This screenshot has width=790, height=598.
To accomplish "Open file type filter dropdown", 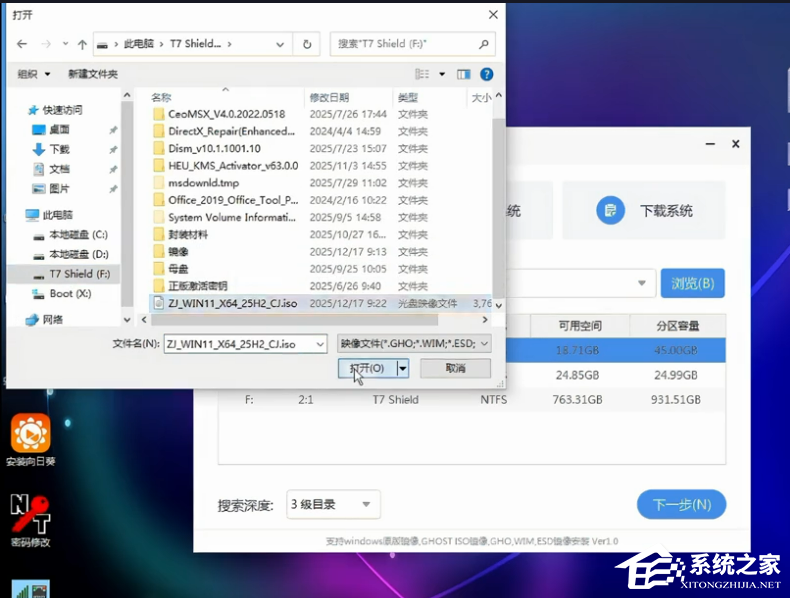I will click(414, 344).
